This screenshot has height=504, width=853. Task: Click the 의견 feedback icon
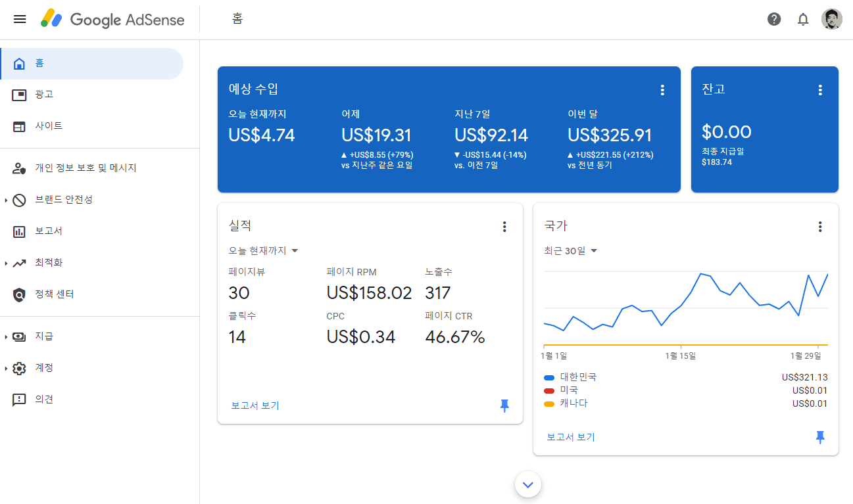(x=19, y=400)
